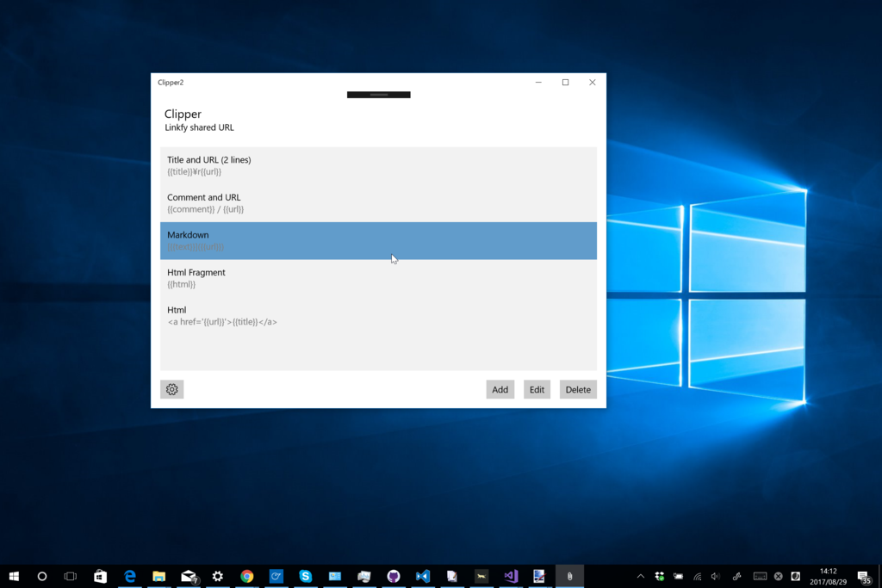Open volume speaker tray icon

click(x=716, y=576)
